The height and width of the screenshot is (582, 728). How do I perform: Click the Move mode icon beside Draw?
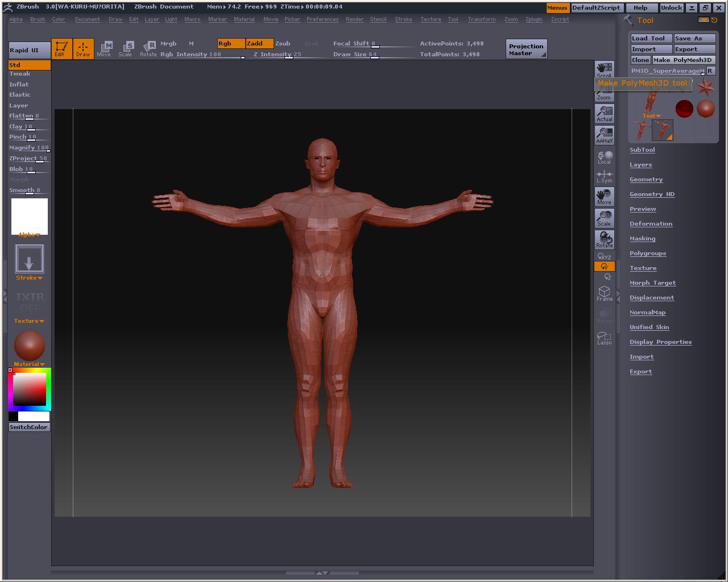(104, 48)
